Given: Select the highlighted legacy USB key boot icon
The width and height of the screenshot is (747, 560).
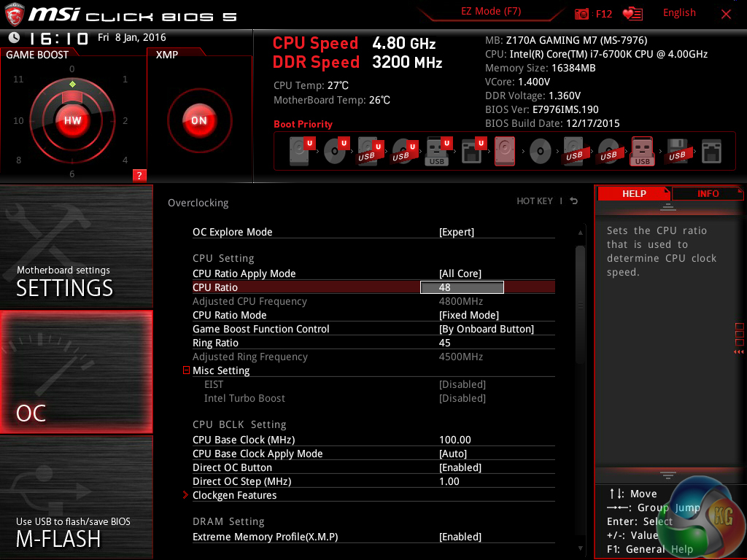Looking at the screenshot, I should click(x=643, y=151).
